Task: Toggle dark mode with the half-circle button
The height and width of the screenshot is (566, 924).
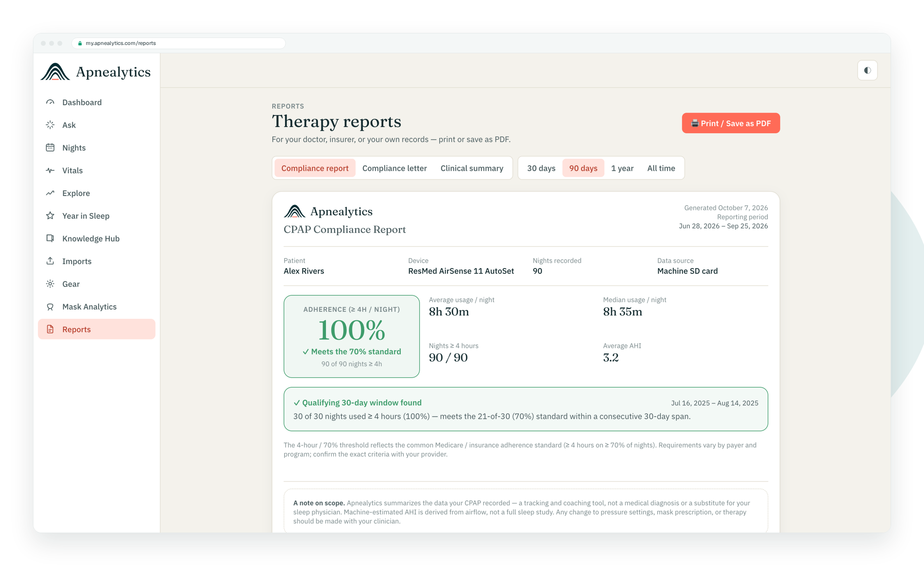Action: coord(867,70)
